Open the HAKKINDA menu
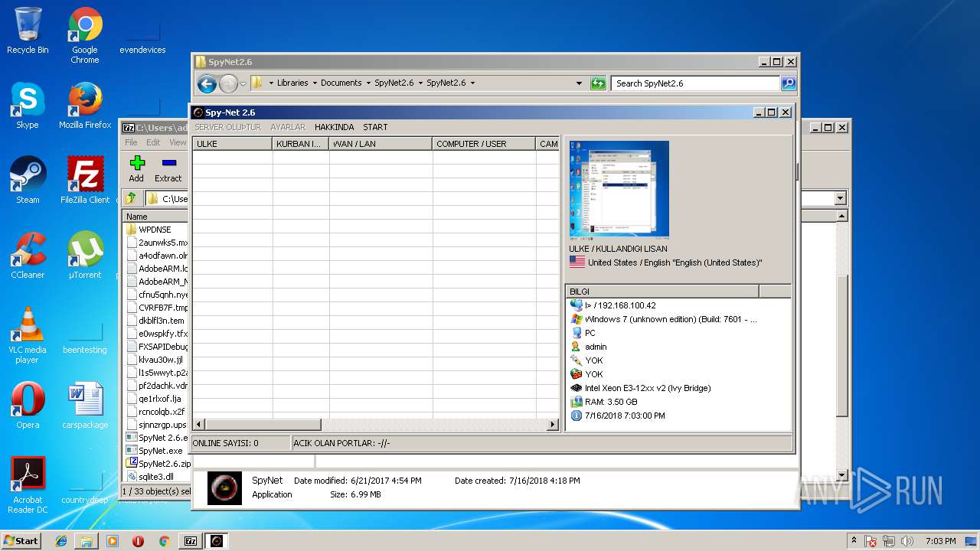 tap(335, 127)
